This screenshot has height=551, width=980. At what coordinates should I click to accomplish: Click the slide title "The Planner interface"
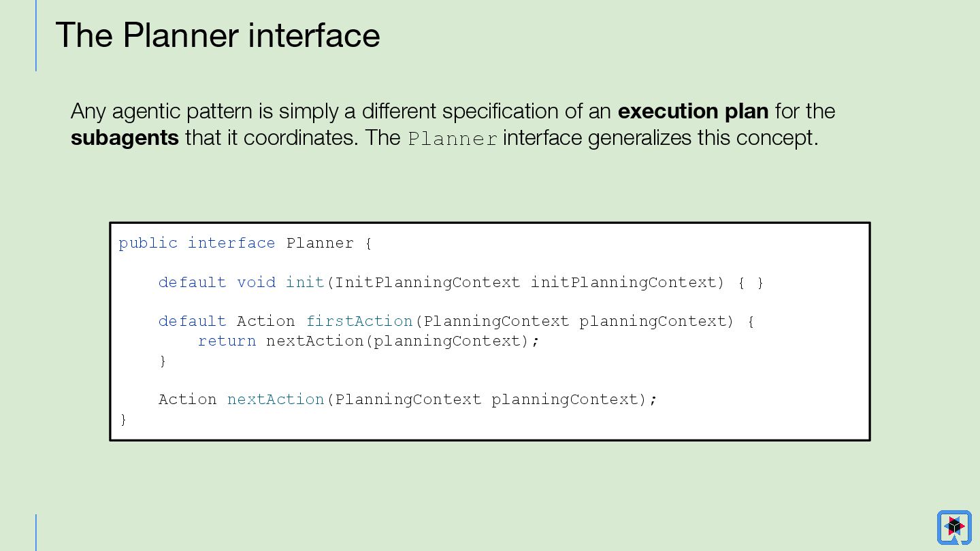click(x=217, y=35)
